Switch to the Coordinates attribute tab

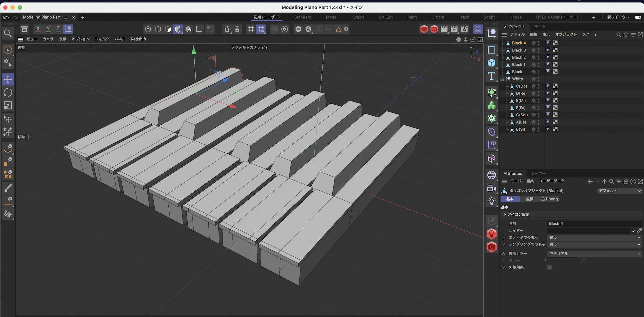pos(530,199)
